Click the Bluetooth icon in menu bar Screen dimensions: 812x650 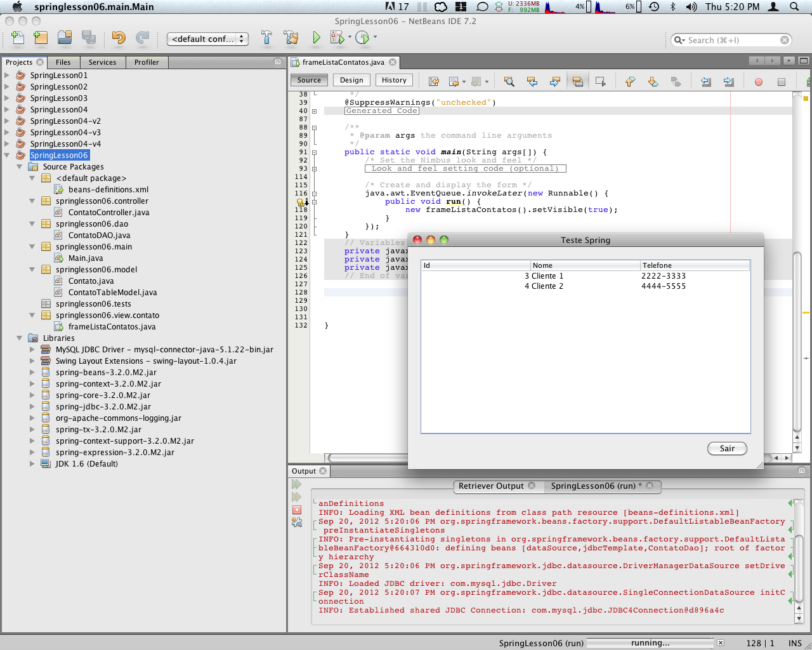click(673, 6)
